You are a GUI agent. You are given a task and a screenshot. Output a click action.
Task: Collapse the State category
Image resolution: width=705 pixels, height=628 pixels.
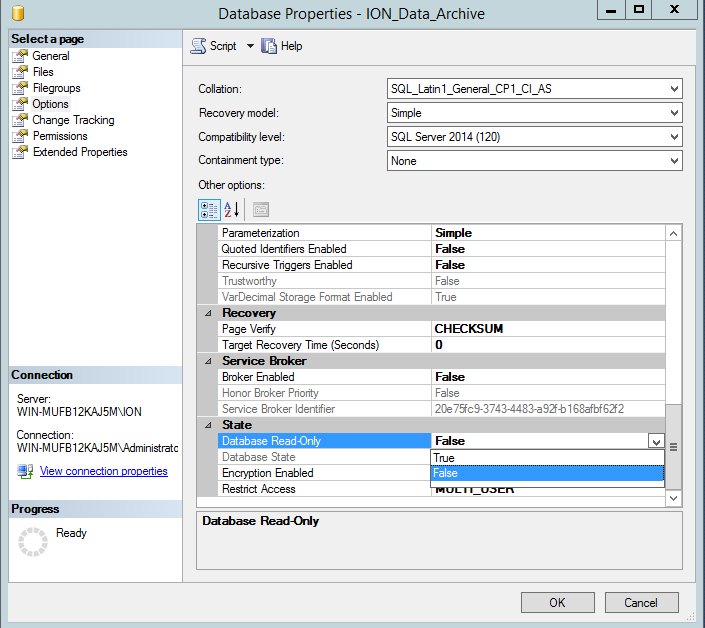[208, 425]
